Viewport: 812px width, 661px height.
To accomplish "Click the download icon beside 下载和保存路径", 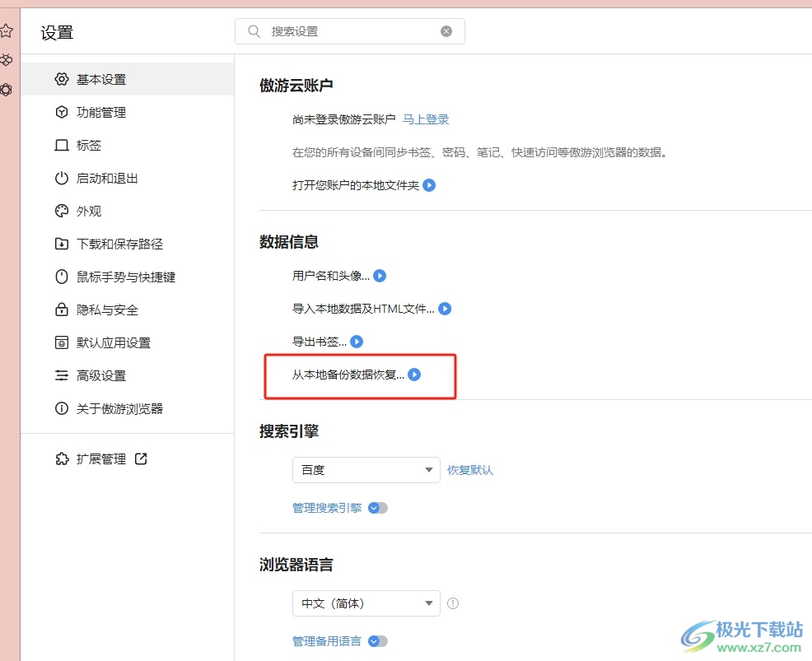I will [62, 244].
